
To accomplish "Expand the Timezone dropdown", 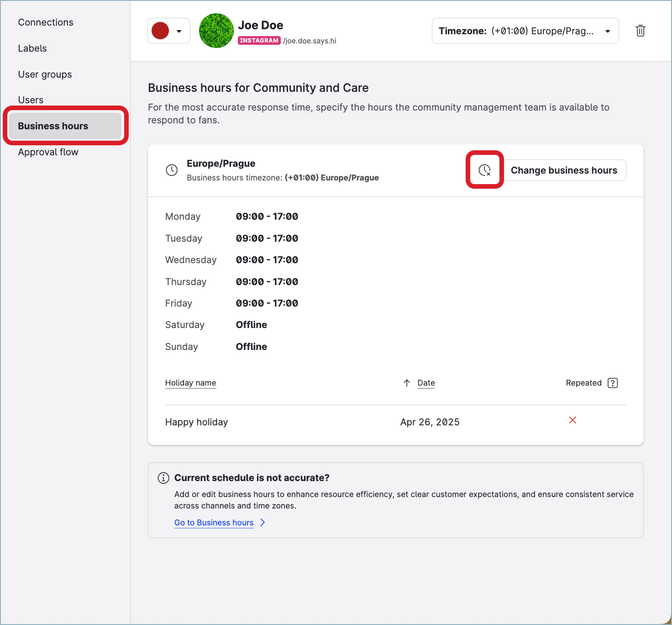I will click(525, 31).
